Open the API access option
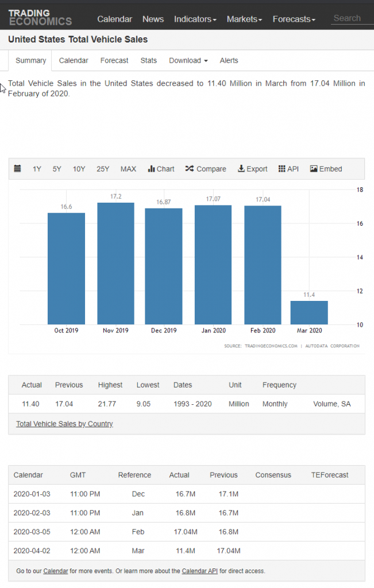The width and height of the screenshot is (374, 588). (x=288, y=169)
